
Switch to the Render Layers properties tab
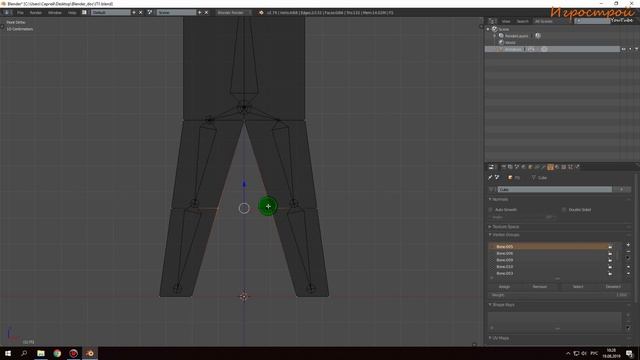pyautogui.click(x=510, y=167)
